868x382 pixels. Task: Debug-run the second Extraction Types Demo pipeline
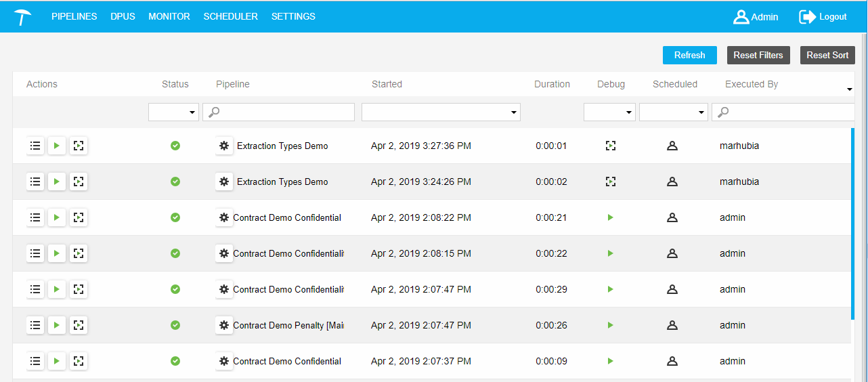79,182
